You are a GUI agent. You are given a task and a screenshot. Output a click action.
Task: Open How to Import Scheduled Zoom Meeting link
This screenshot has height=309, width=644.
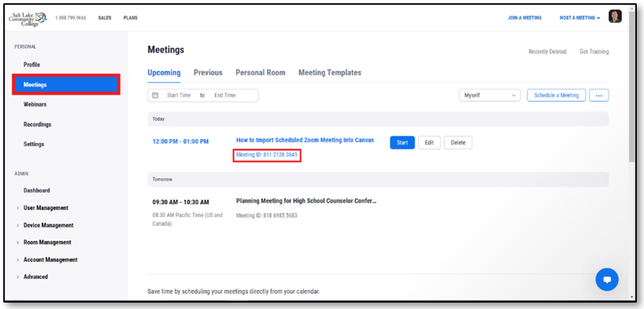(x=305, y=140)
